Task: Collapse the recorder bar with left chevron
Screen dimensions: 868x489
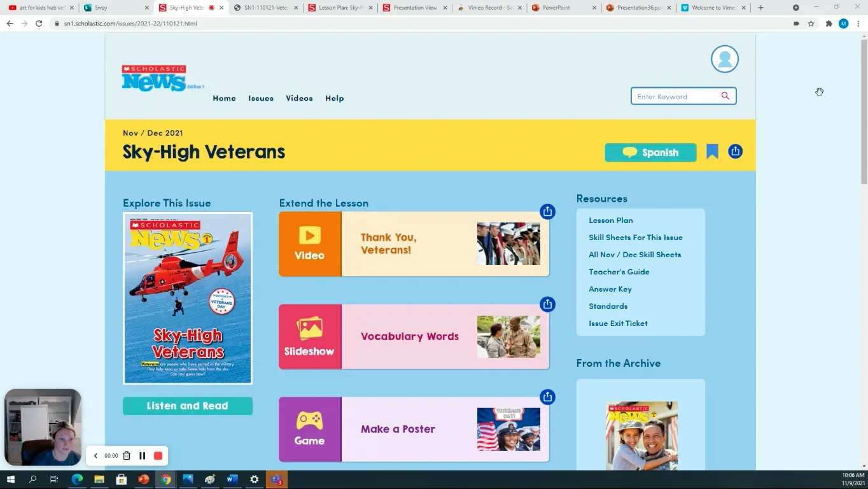Action: pyautogui.click(x=95, y=456)
